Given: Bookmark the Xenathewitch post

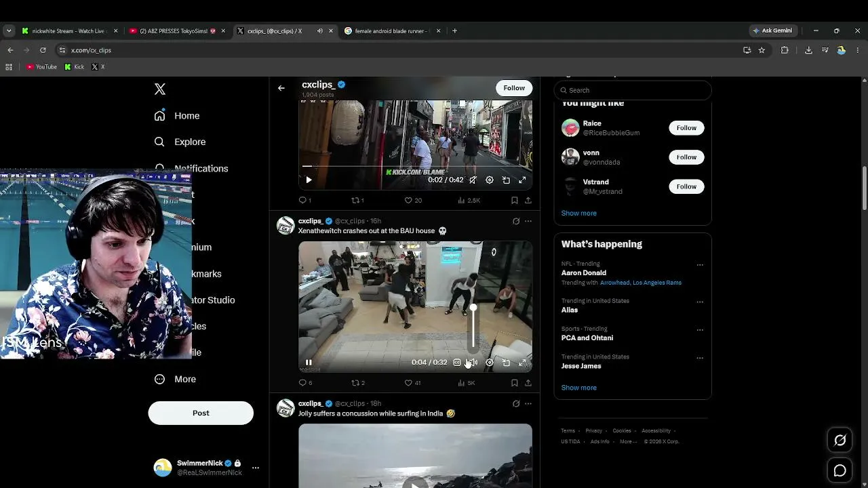Looking at the screenshot, I should pyautogui.click(x=515, y=383).
